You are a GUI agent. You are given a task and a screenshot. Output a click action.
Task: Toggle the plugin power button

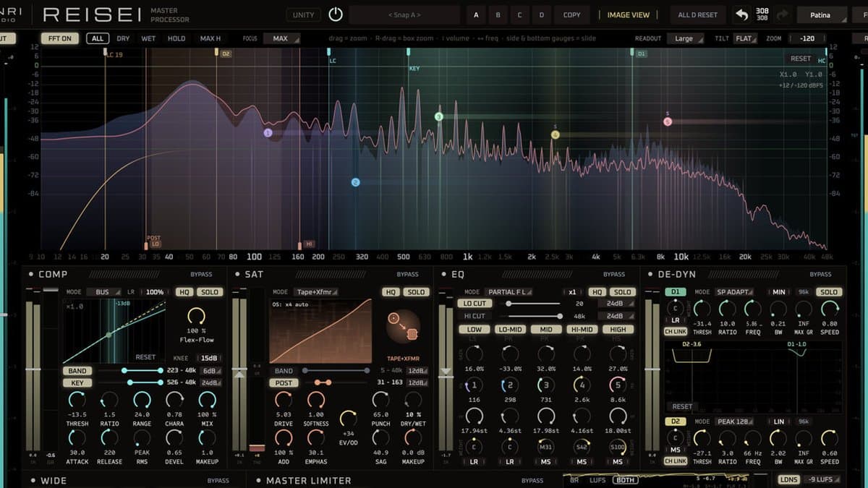335,14
